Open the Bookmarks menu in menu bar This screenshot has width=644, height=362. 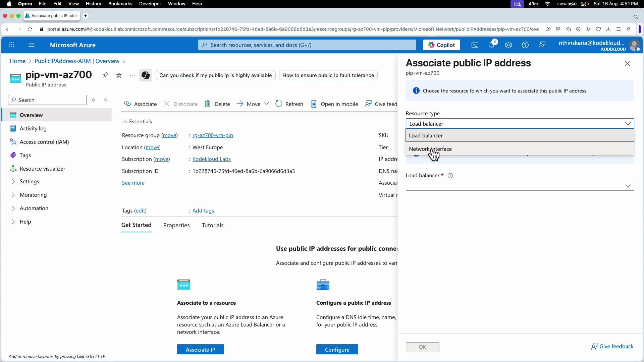(120, 4)
